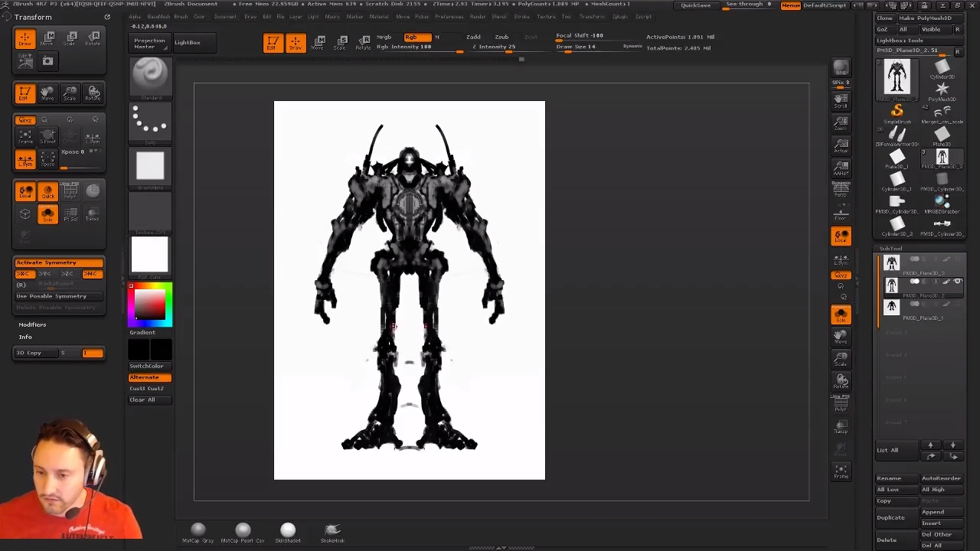Click the Frame button on right shelf

pyautogui.click(x=841, y=471)
